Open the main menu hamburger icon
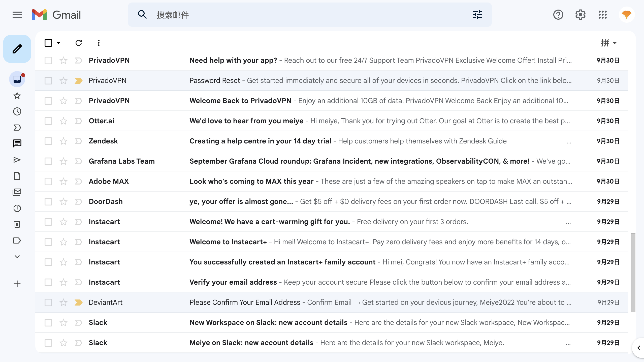644x362 pixels. pyautogui.click(x=17, y=15)
